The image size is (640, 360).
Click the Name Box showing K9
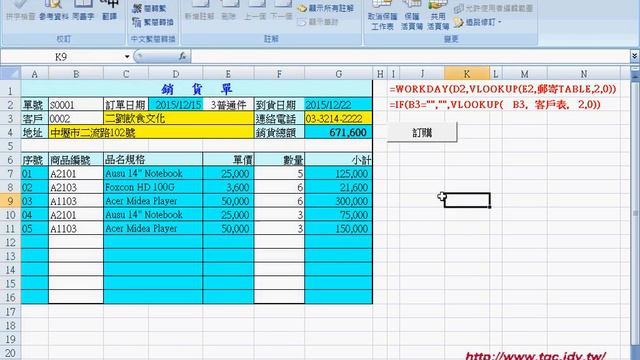(61, 57)
